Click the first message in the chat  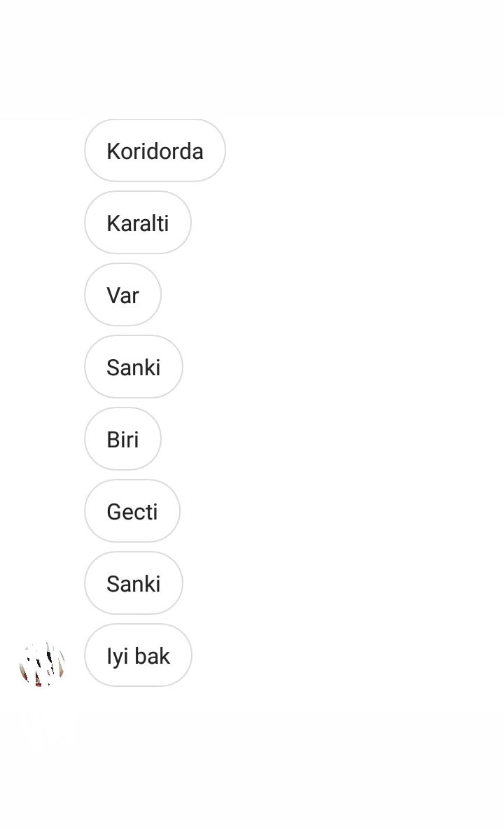[155, 151]
